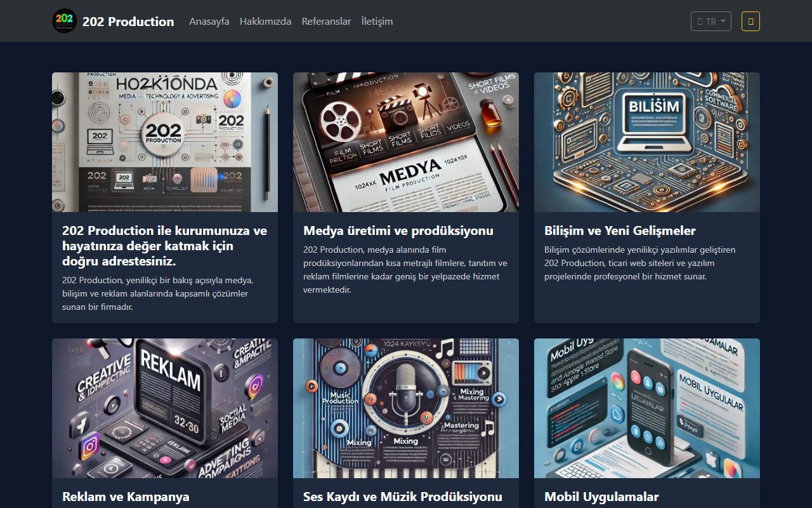Image resolution: width=812 pixels, height=508 pixels.
Task: Click 'Ses Kaydı ve Müzik Prodüksiyonu' heading
Action: 403,497
